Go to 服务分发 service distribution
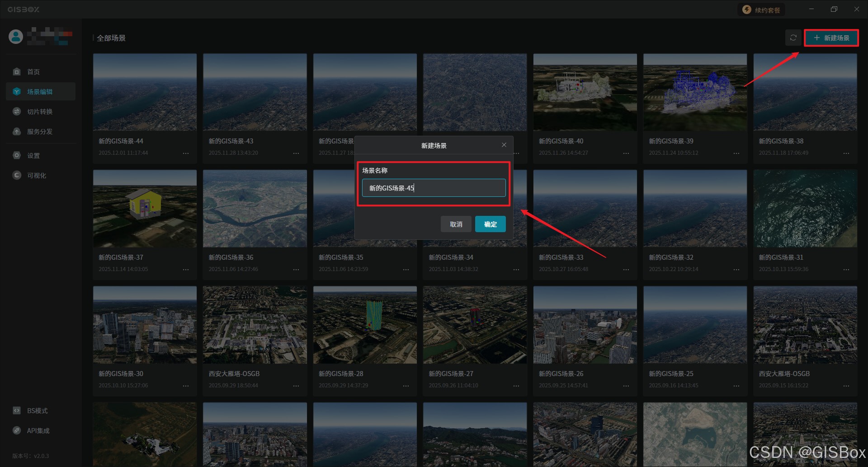The height and width of the screenshot is (467, 868). [x=41, y=131]
